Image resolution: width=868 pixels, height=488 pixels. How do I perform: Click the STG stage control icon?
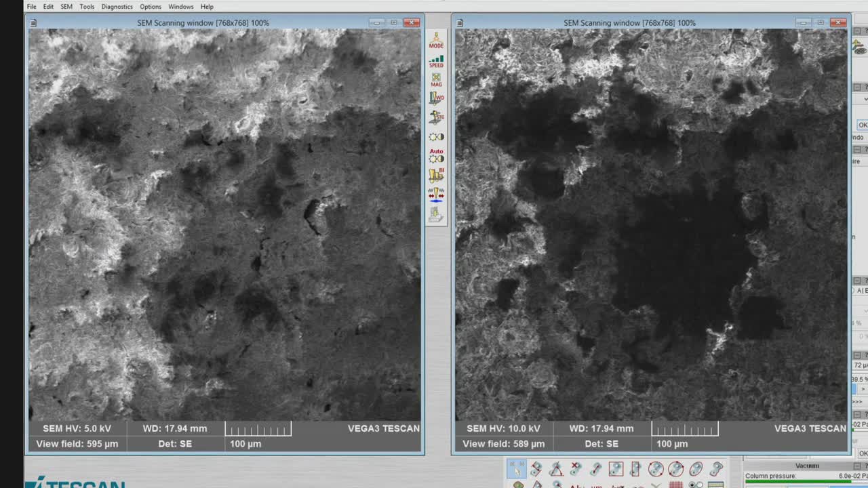coord(436,117)
